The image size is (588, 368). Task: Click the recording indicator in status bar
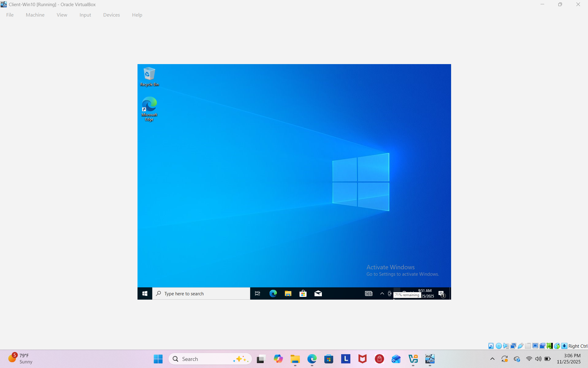(x=542, y=346)
